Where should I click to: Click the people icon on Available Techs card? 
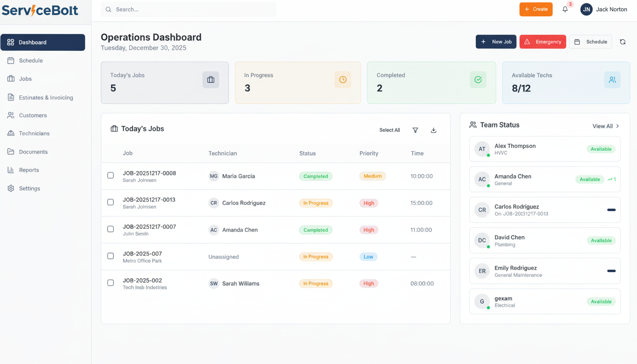[612, 80]
